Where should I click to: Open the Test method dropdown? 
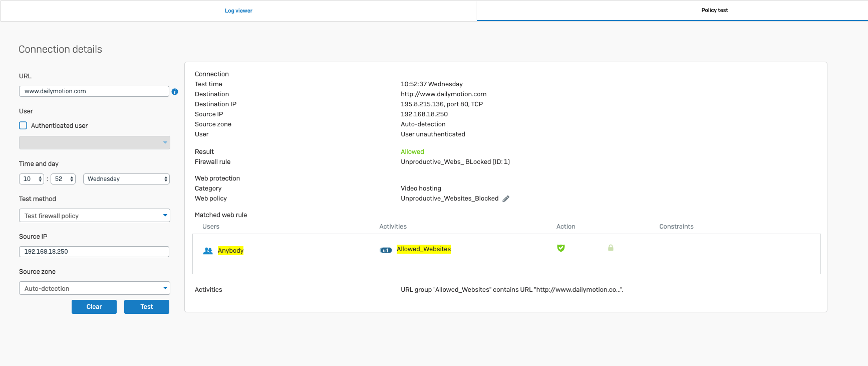click(x=95, y=216)
